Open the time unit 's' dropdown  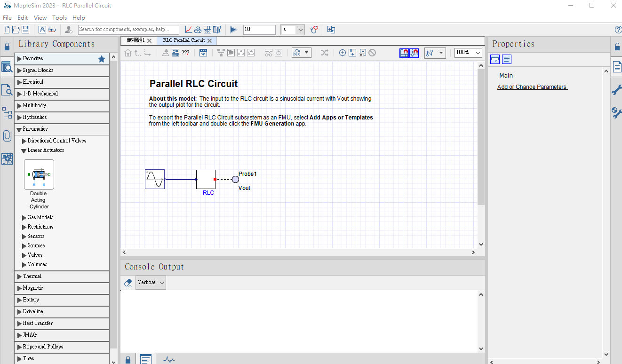[293, 30]
